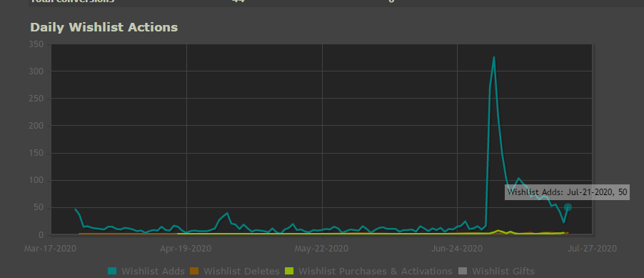Click the 250 y-axis label
644x278 pixels.
(x=36, y=99)
